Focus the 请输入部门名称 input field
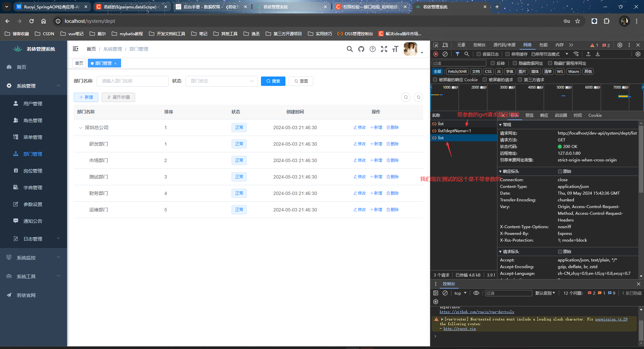The image size is (644, 349). click(x=132, y=81)
